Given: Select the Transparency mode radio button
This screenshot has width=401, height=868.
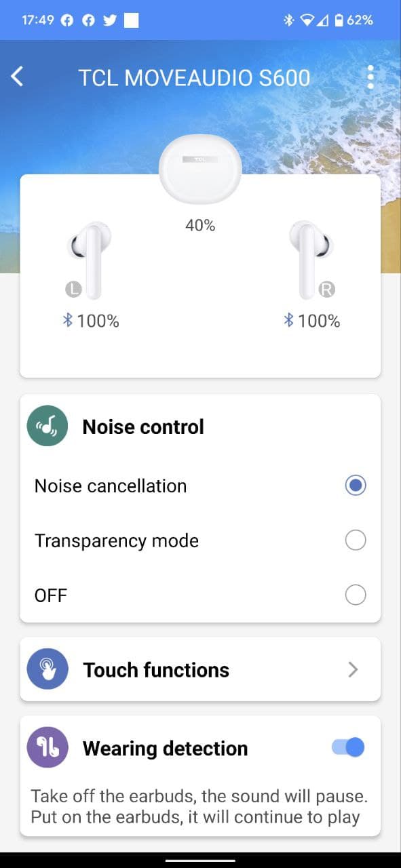Looking at the screenshot, I should (x=356, y=540).
